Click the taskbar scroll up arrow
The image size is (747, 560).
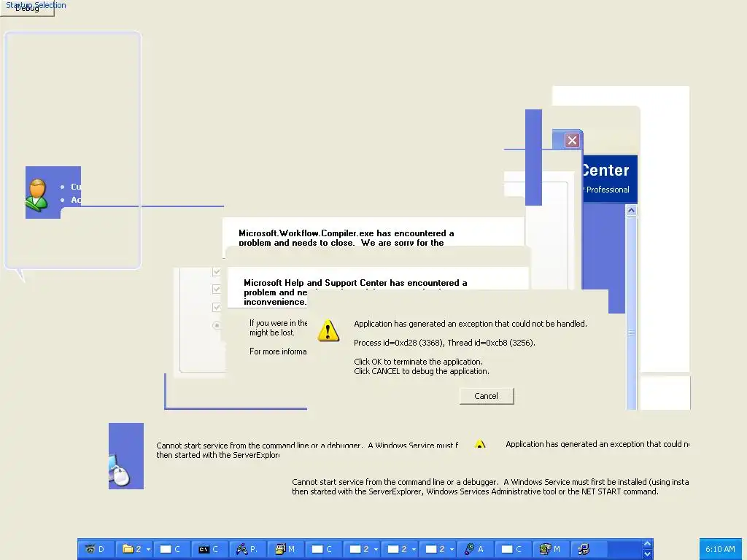[647, 544]
